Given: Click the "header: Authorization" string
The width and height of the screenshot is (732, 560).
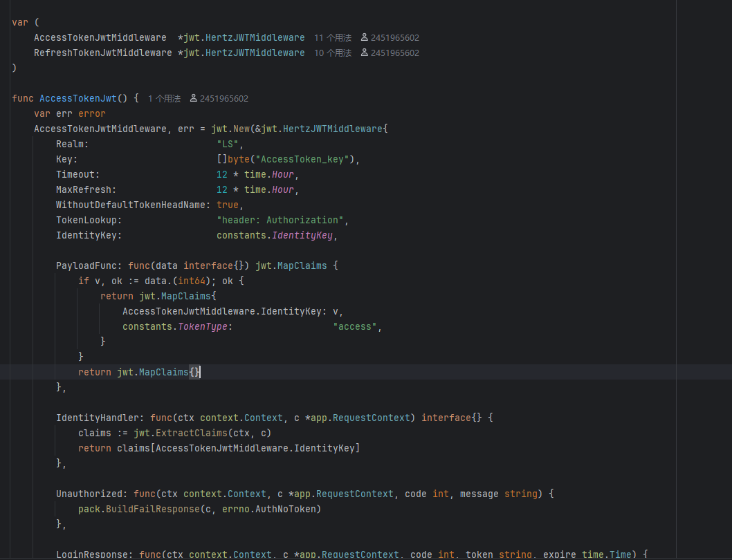Looking at the screenshot, I should (280, 221).
